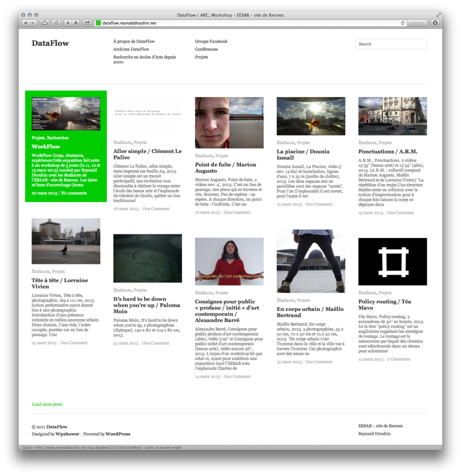Open Archives DataFlow menu item
This screenshot has height=476, width=461.
(131, 49)
